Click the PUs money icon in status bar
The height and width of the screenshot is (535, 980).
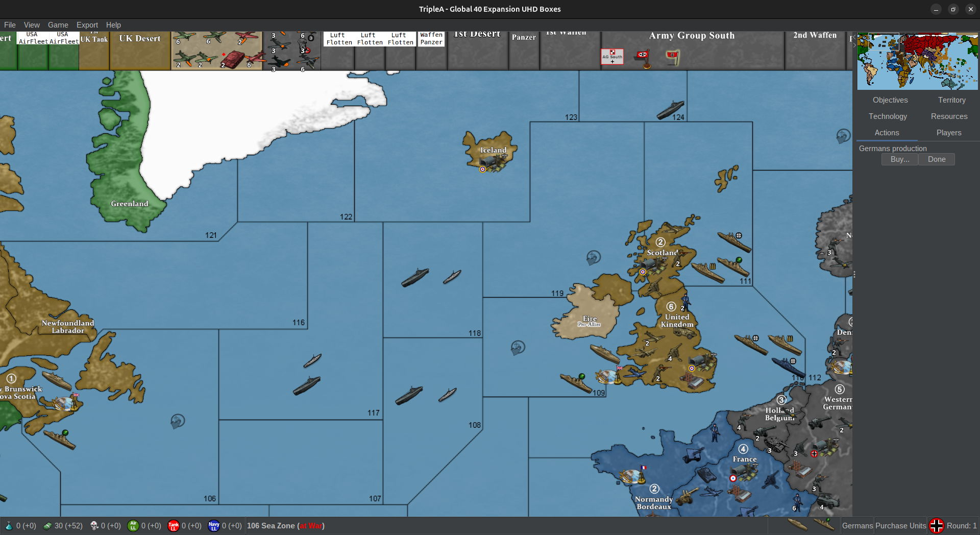click(x=47, y=526)
